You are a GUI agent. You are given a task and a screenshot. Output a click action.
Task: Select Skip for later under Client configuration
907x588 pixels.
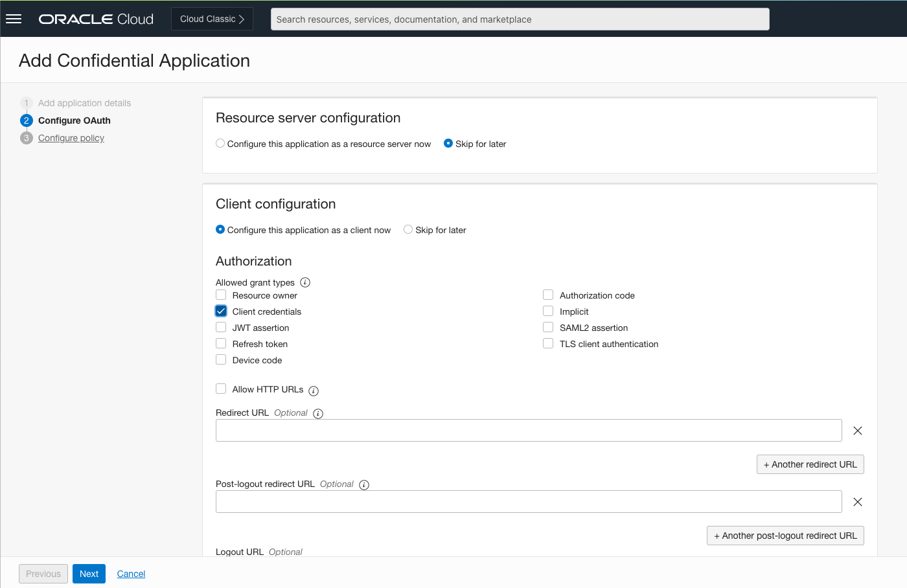(408, 229)
